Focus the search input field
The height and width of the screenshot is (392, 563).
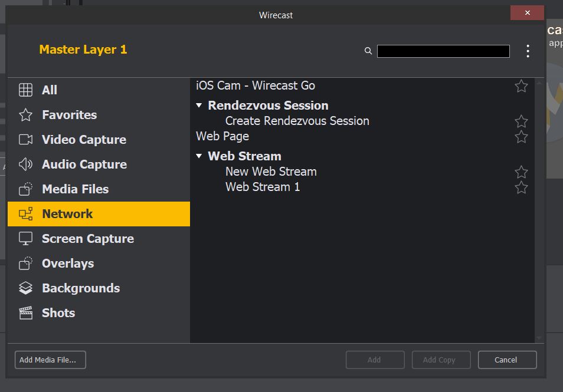pyautogui.click(x=443, y=51)
